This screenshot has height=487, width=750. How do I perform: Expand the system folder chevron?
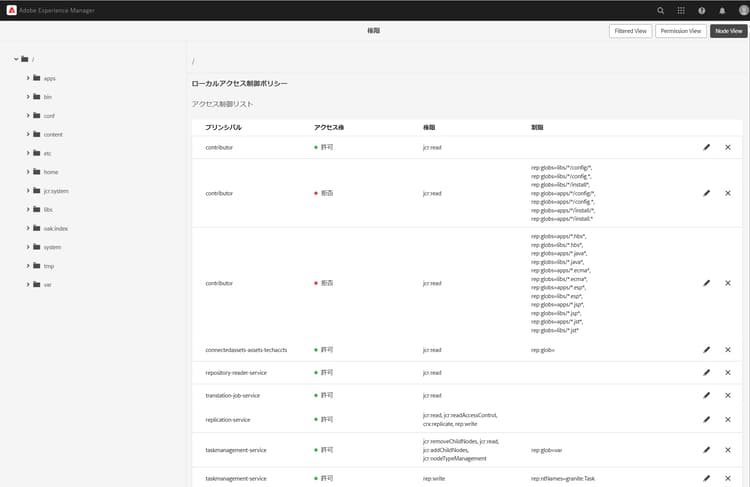[28, 247]
